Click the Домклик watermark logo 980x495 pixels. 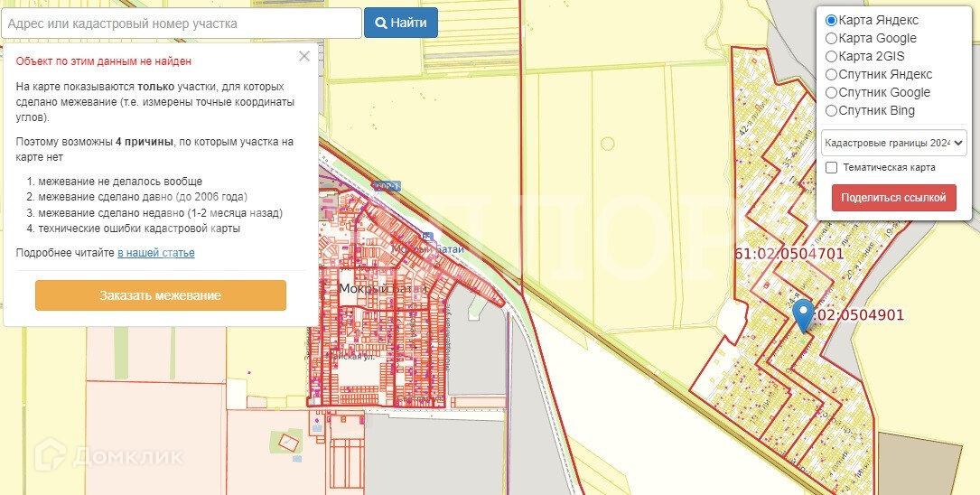[108, 455]
